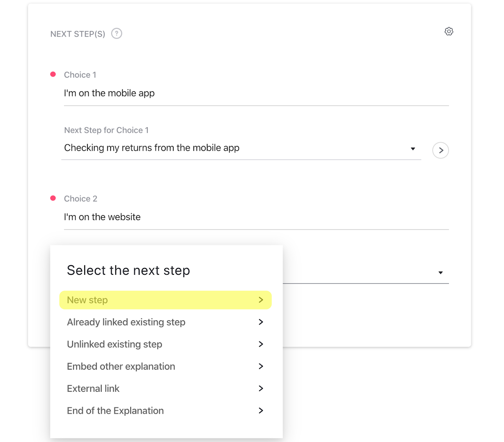Click the Choice 2 next step dropdown arrow
This screenshot has width=504, height=442.
441,273
